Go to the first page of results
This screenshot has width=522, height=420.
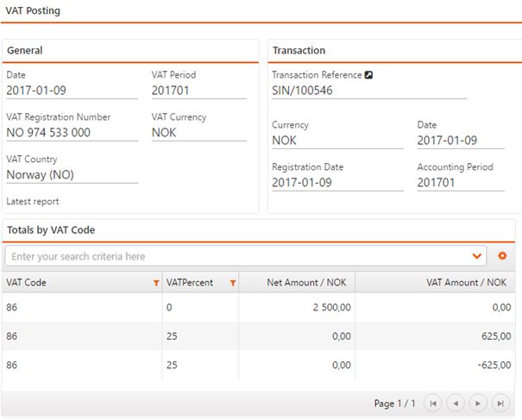(434, 403)
